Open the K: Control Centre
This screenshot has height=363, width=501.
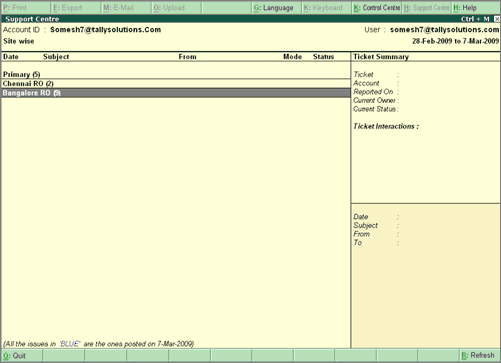[x=377, y=8]
